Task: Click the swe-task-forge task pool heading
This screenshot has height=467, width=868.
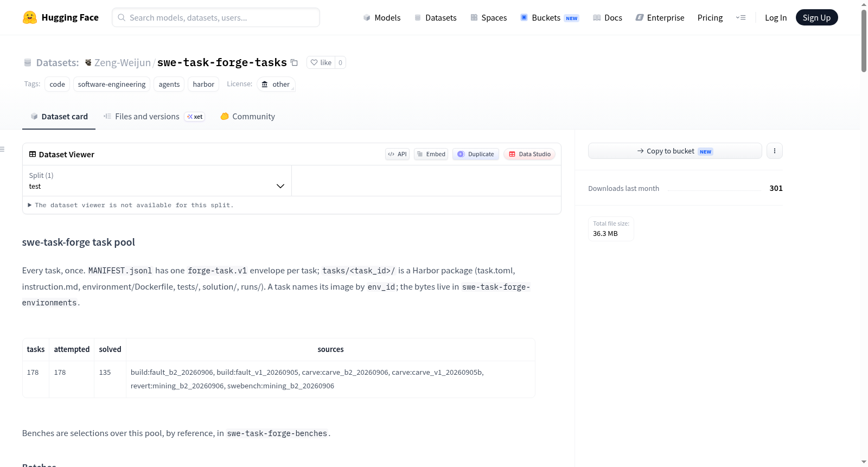Action: [79, 242]
